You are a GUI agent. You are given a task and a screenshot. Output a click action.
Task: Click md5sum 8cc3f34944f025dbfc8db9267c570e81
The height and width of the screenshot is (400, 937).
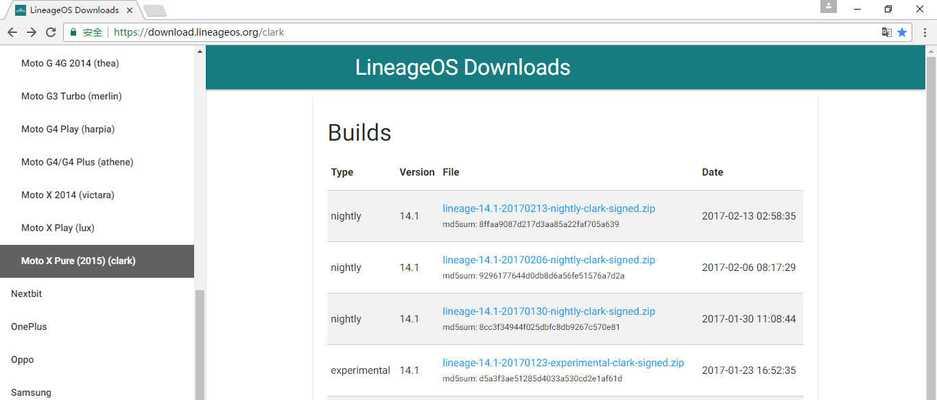point(531,327)
